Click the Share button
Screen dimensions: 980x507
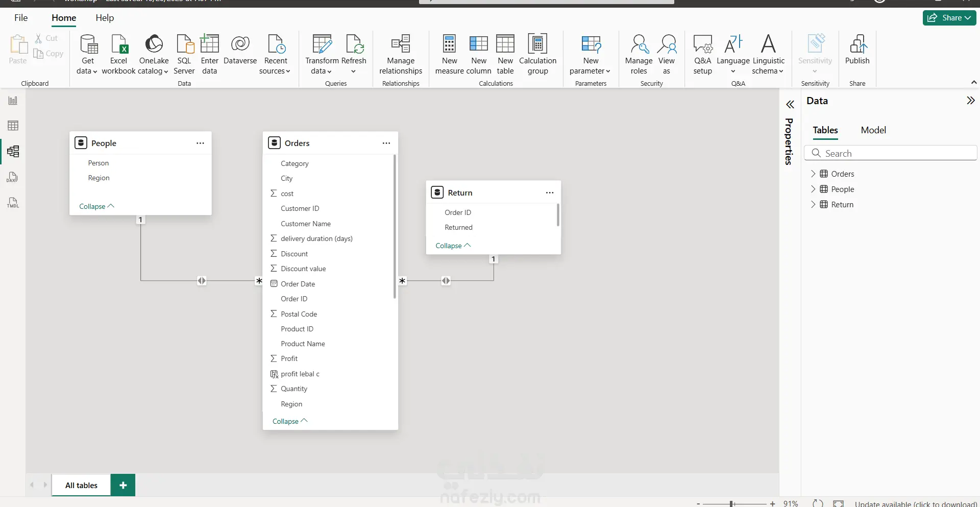click(949, 18)
